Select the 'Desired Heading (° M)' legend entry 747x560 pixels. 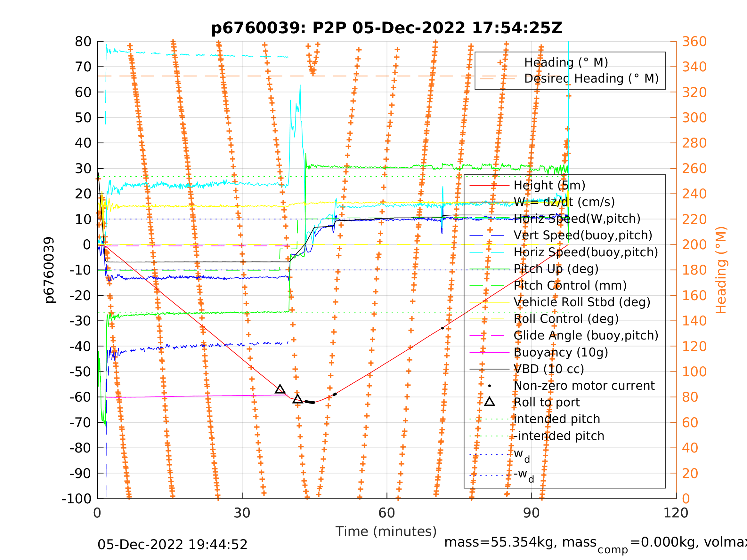pyautogui.click(x=591, y=79)
